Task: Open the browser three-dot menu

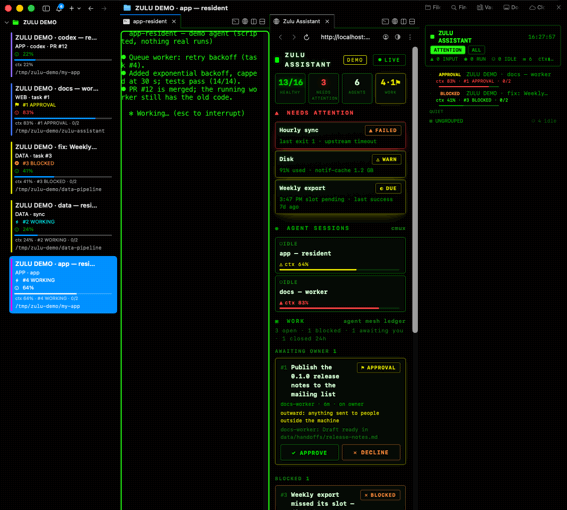Action: pyautogui.click(x=410, y=37)
